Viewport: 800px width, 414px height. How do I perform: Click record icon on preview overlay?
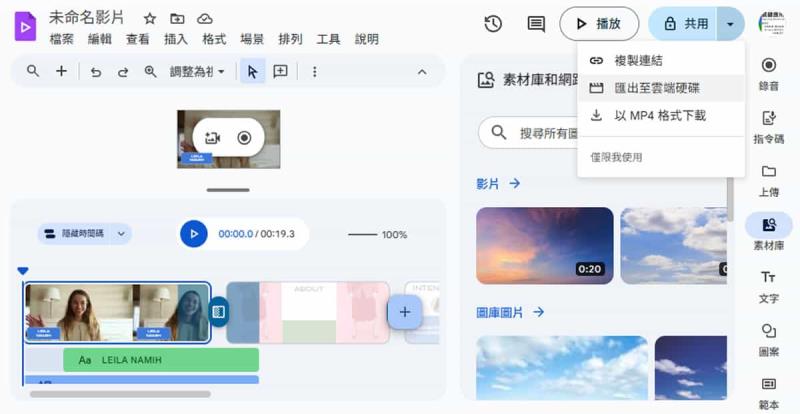coord(244,137)
